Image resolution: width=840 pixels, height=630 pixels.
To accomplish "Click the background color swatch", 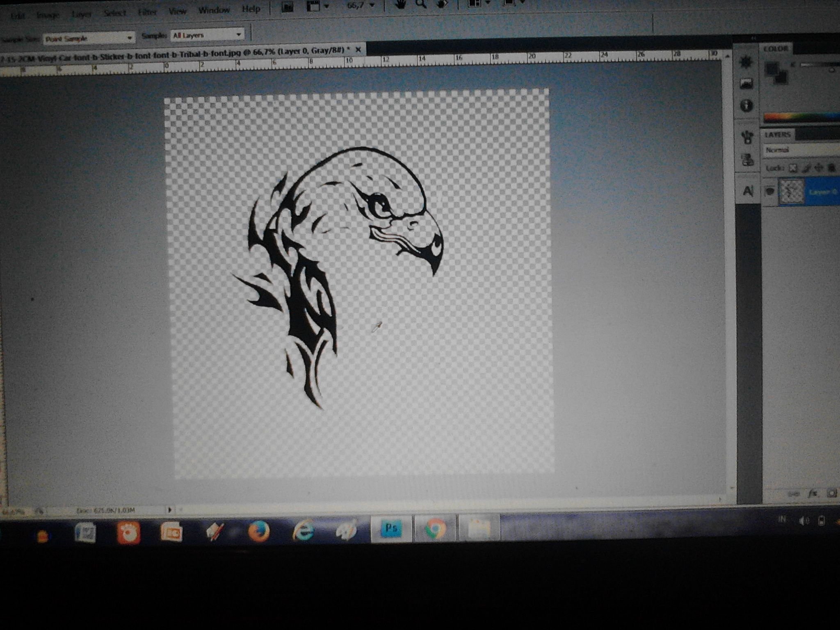I will pyautogui.click(x=781, y=78).
